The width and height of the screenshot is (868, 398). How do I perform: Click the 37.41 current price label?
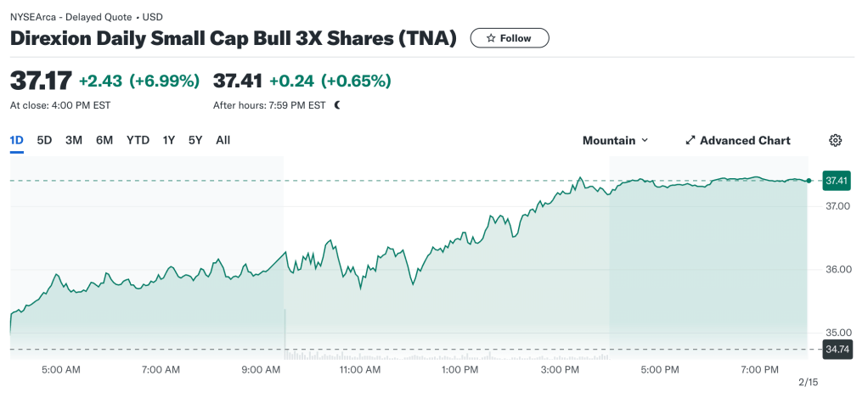pos(837,181)
